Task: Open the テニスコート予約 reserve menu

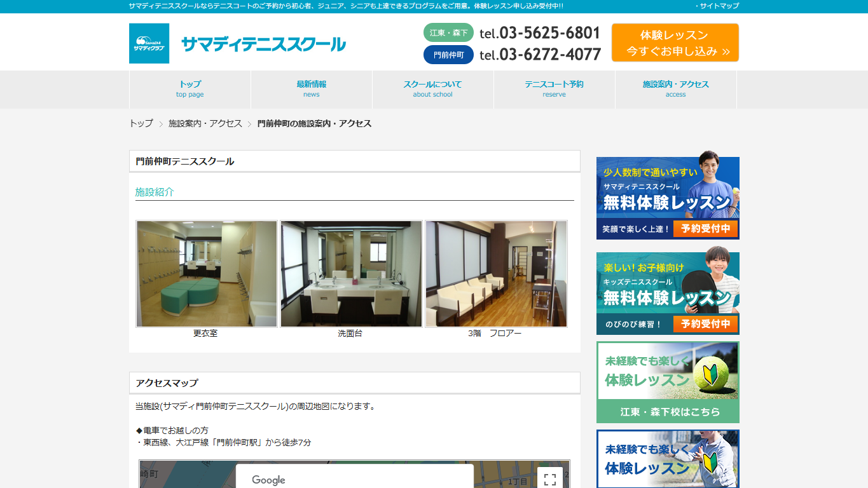Action: coord(555,89)
